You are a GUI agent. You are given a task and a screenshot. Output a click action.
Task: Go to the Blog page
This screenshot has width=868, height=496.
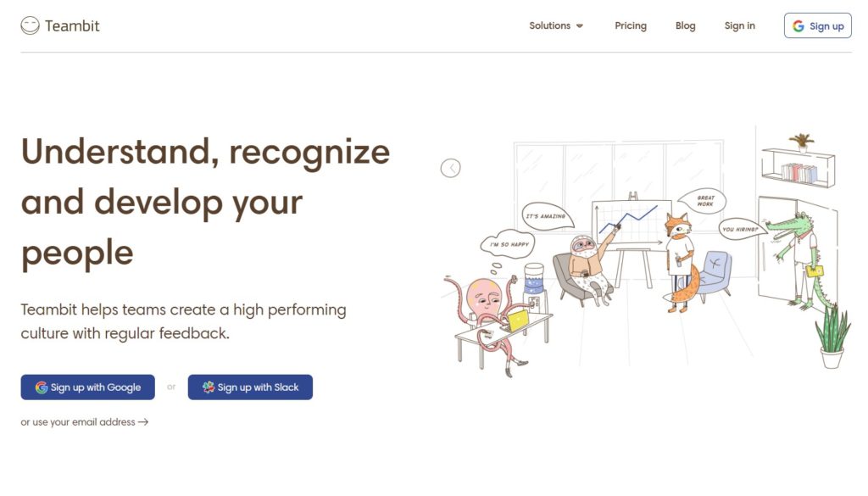(685, 25)
